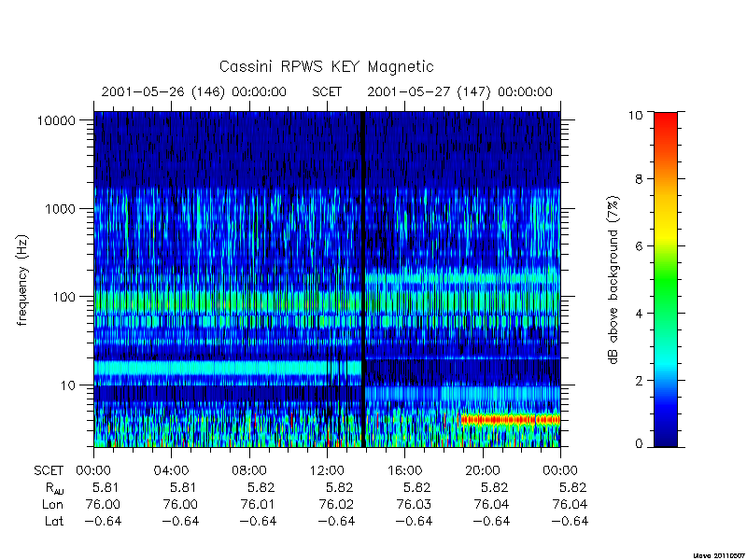
Task: Click the colorbar scale label 4
Action: 639,314
